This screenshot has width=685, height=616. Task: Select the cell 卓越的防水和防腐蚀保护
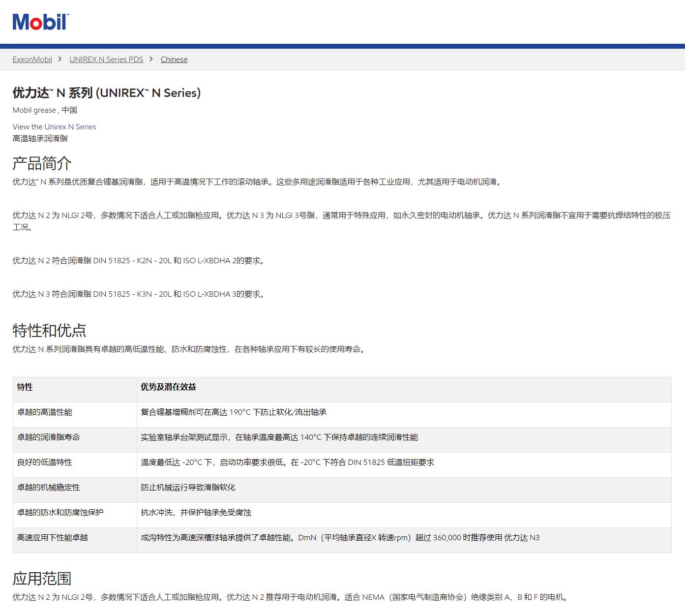coord(75,515)
